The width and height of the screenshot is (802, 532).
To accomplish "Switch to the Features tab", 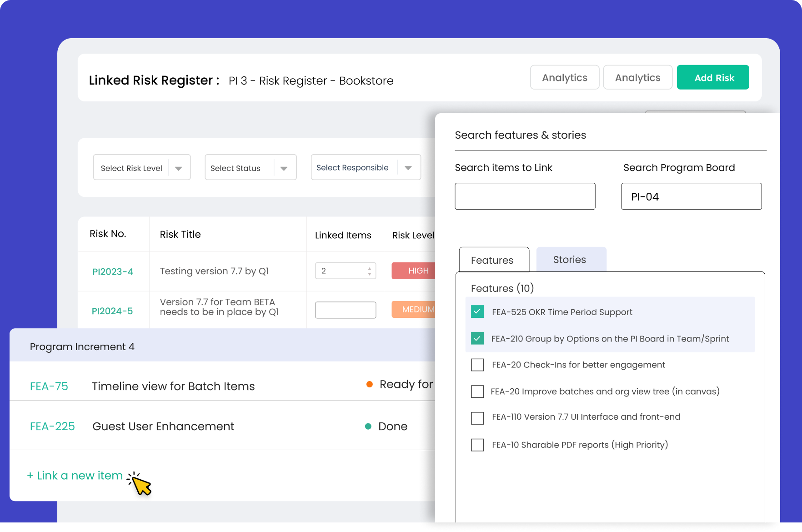I will click(493, 260).
